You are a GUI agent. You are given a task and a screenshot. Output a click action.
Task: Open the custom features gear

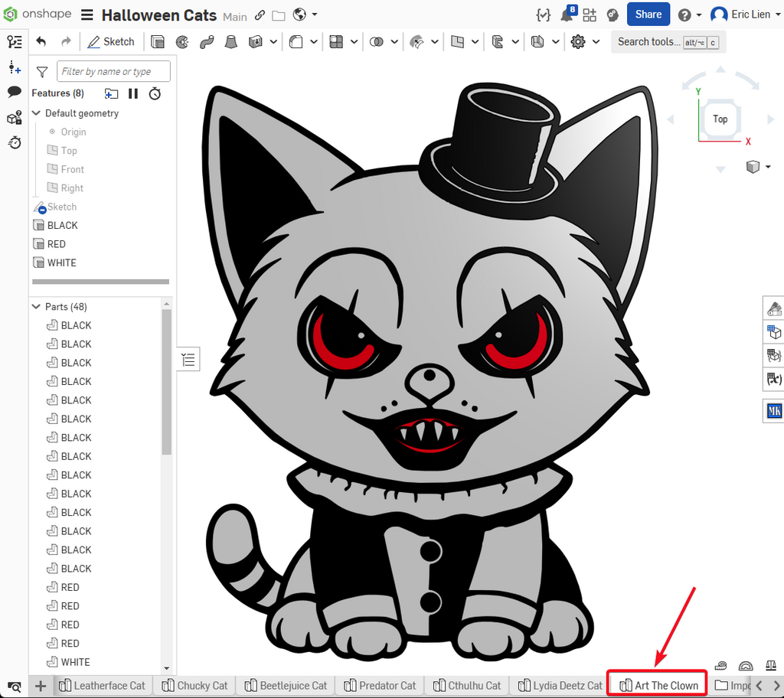click(578, 41)
